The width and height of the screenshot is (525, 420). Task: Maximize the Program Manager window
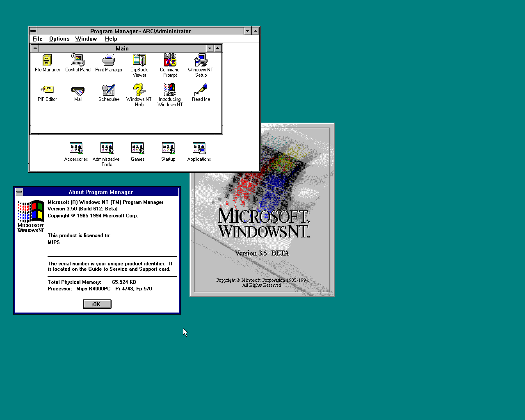pos(255,31)
